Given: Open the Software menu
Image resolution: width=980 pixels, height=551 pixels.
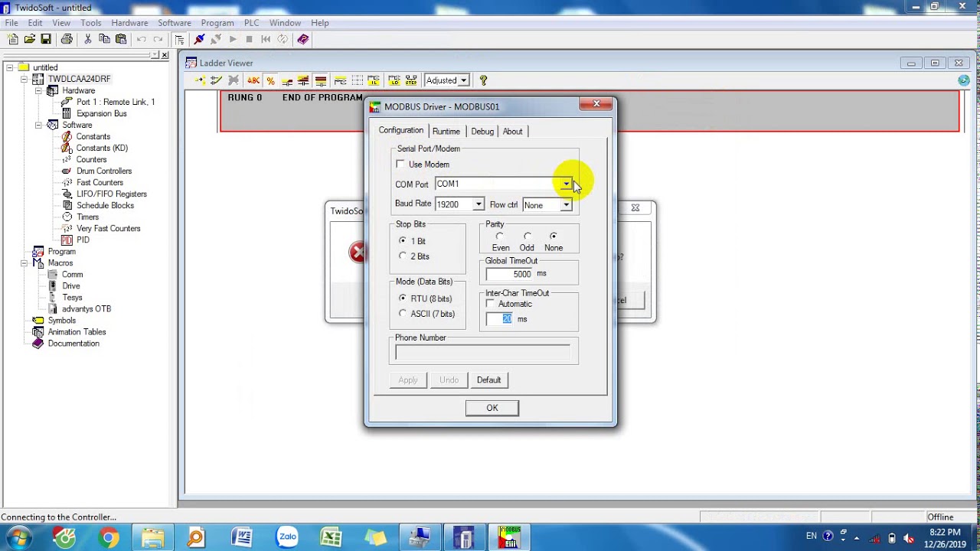Looking at the screenshot, I should (x=175, y=23).
